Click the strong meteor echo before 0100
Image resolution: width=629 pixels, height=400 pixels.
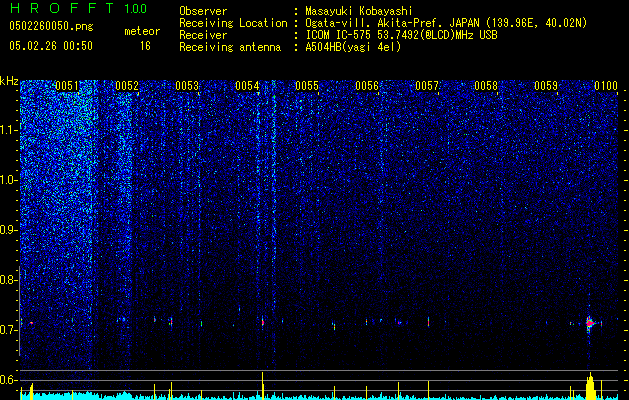coord(590,322)
